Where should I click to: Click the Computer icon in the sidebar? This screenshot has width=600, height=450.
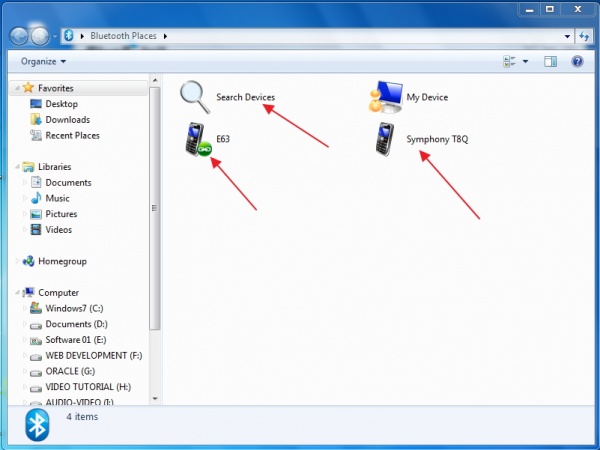click(28, 292)
